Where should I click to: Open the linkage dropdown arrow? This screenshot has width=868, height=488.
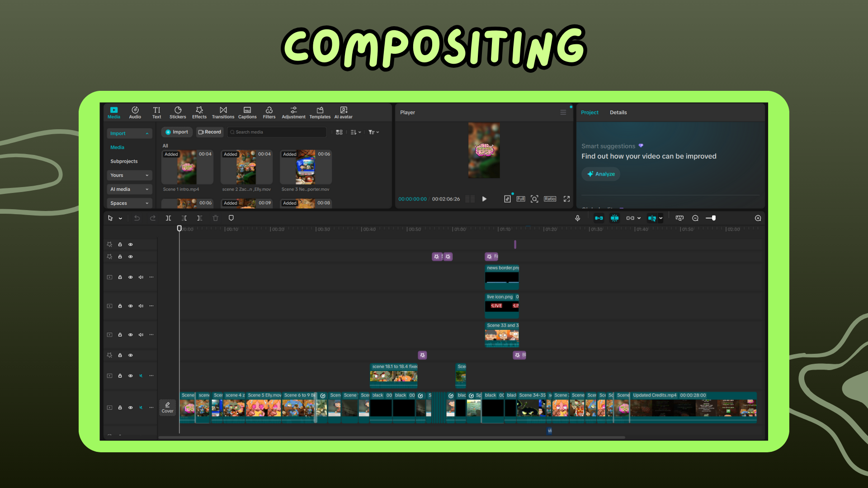639,218
